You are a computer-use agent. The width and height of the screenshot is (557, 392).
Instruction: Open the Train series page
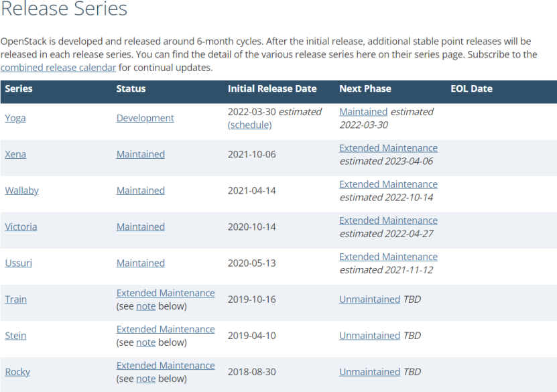pos(15,300)
